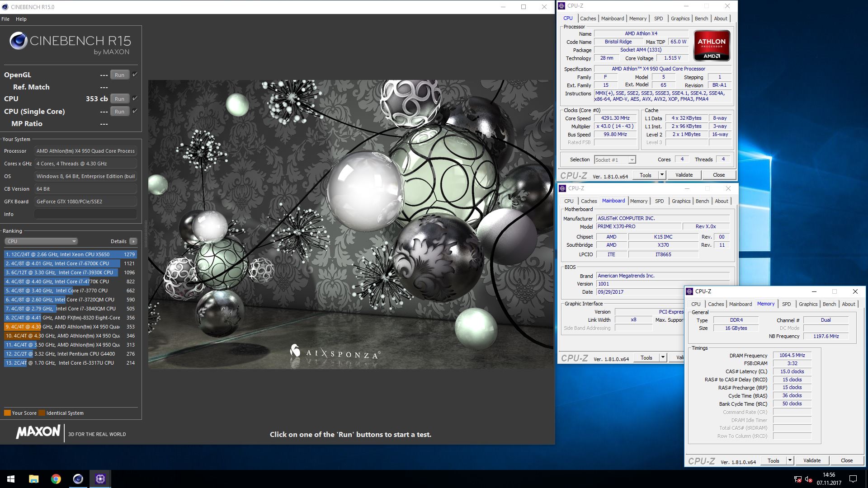868x488 pixels.
Task: Click the muted volume tray icon
Action: (x=809, y=479)
